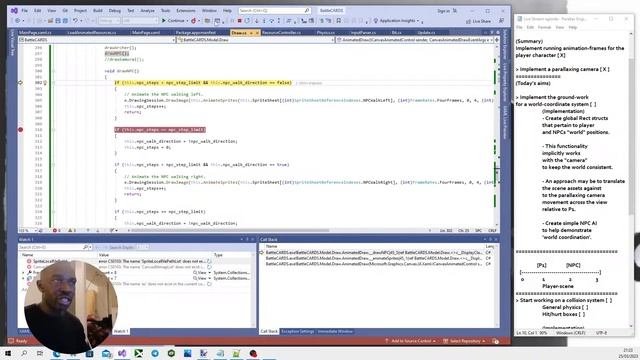Click CRLF line ending indicator
Viewport: 640px width, 360px height.
[492, 231]
